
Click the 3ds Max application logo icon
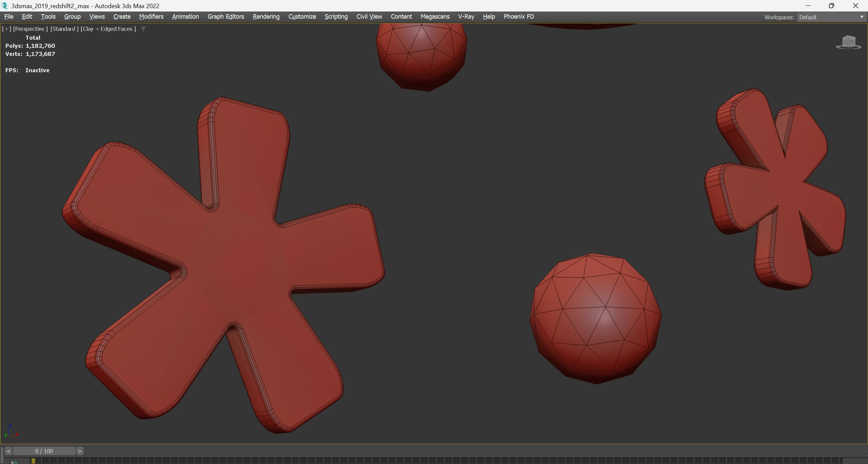pyautogui.click(x=5, y=6)
